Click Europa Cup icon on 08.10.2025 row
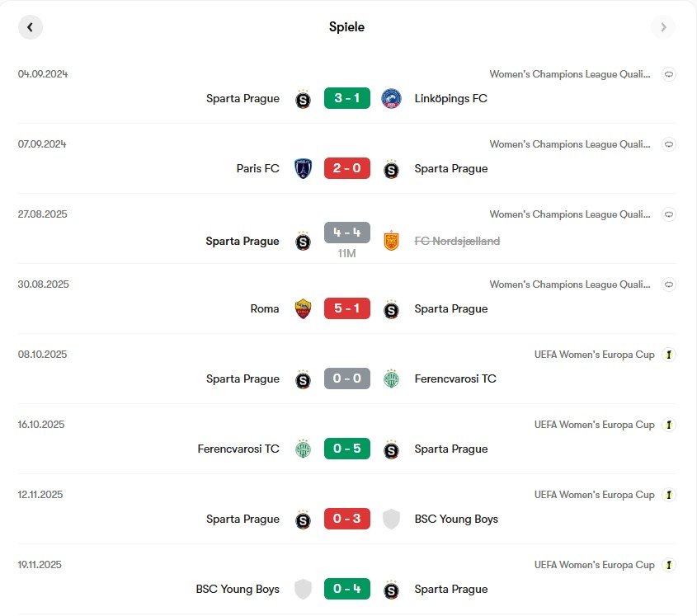The height and width of the screenshot is (616, 697). click(669, 355)
